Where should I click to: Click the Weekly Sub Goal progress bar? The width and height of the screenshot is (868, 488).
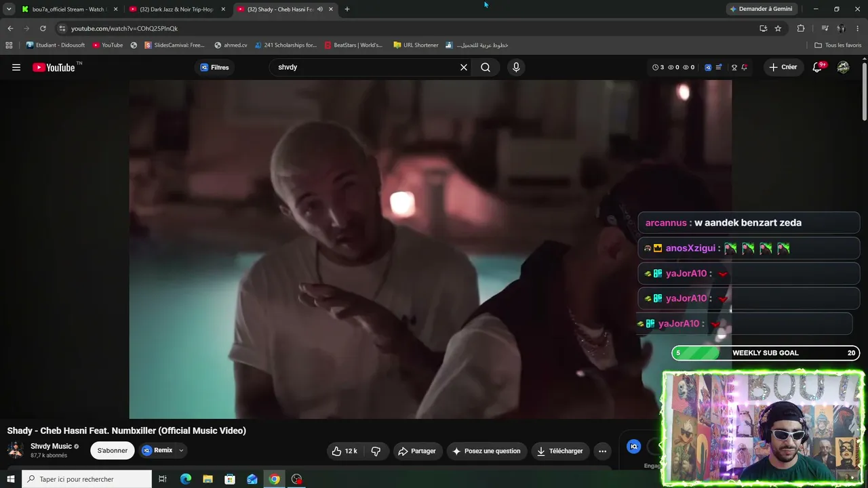(766, 352)
